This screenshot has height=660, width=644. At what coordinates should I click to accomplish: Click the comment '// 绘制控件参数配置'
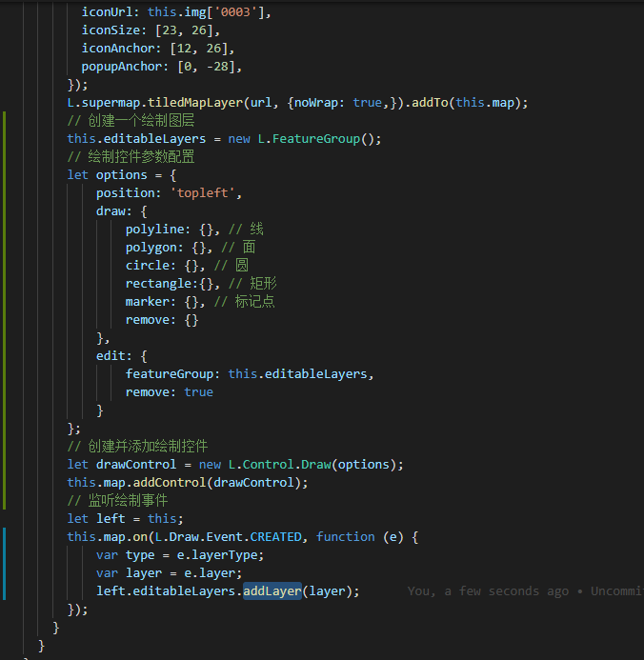[131, 156]
